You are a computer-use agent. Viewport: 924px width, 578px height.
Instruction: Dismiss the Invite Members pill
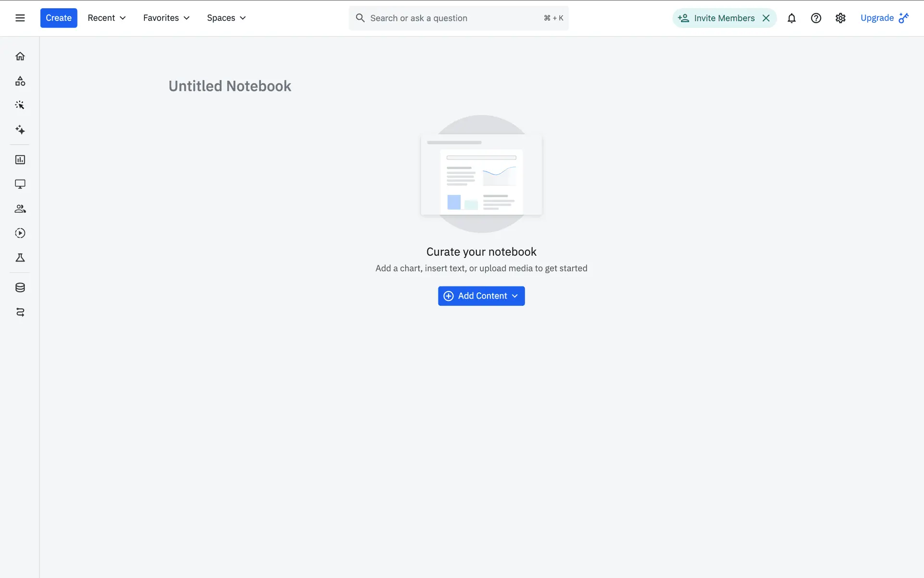pos(766,18)
